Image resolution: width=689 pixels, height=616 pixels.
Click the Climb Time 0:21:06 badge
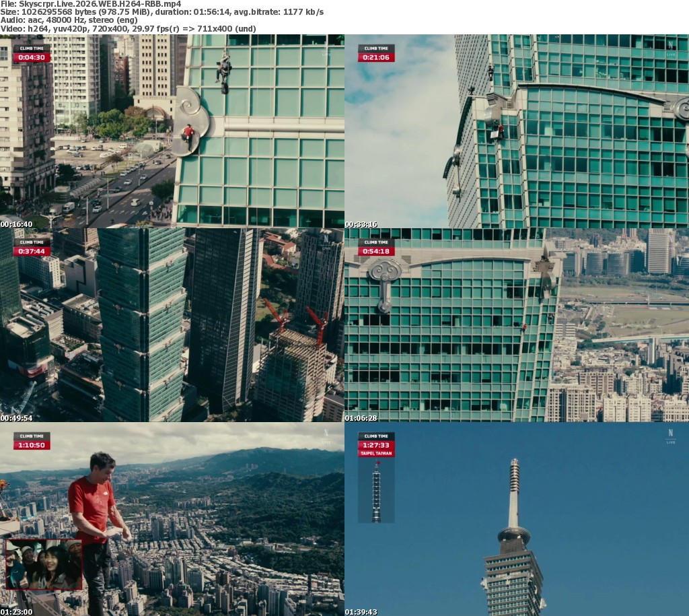coord(376,54)
